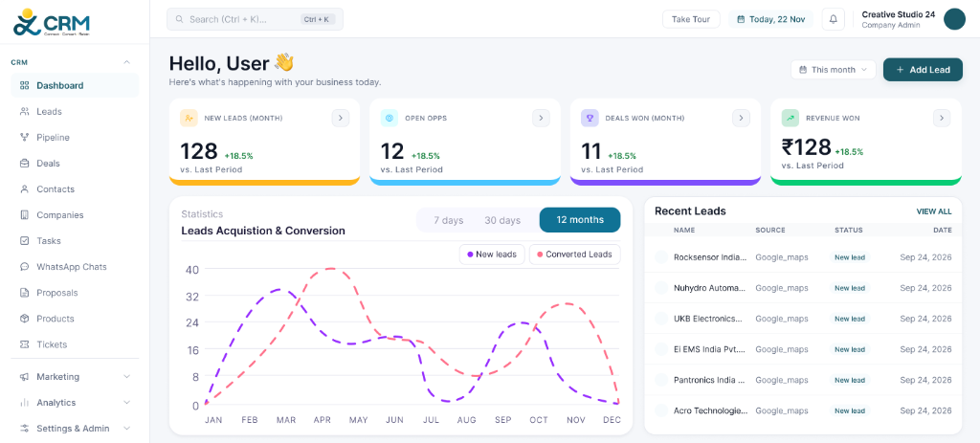
Task: Open the Open Opps card arrow
Action: point(542,118)
